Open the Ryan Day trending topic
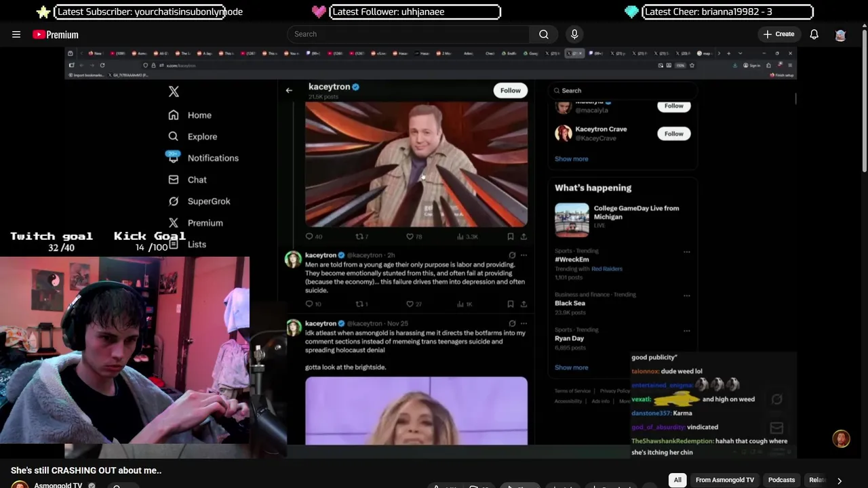The height and width of the screenshot is (488, 868). [569, 338]
